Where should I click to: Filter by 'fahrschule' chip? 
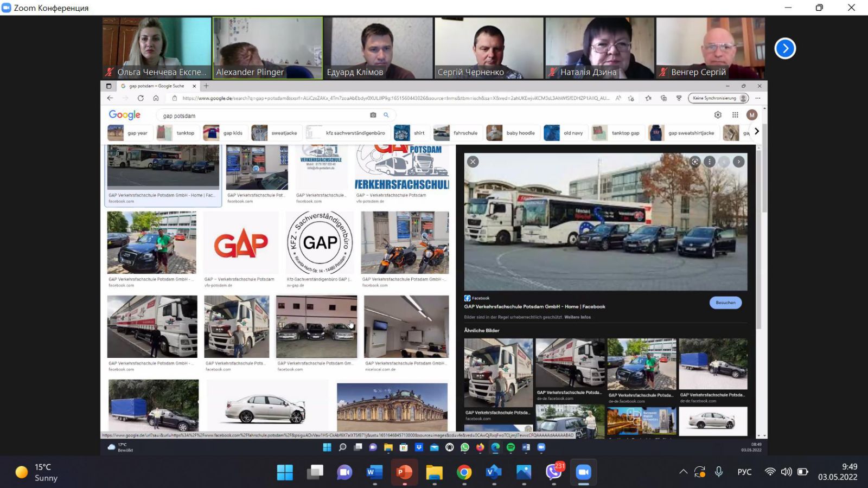tap(457, 133)
